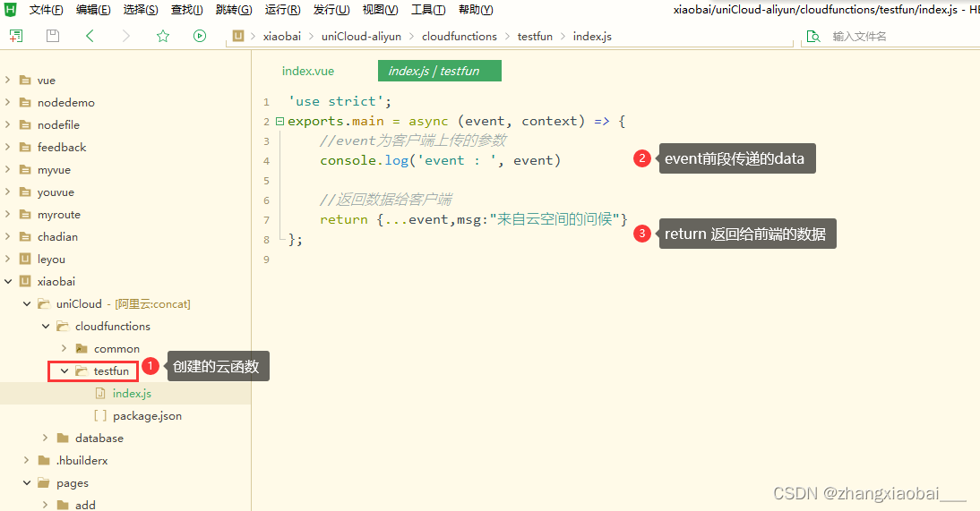The image size is (980, 511).
Task: Click the run play icon
Action: tap(200, 37)
